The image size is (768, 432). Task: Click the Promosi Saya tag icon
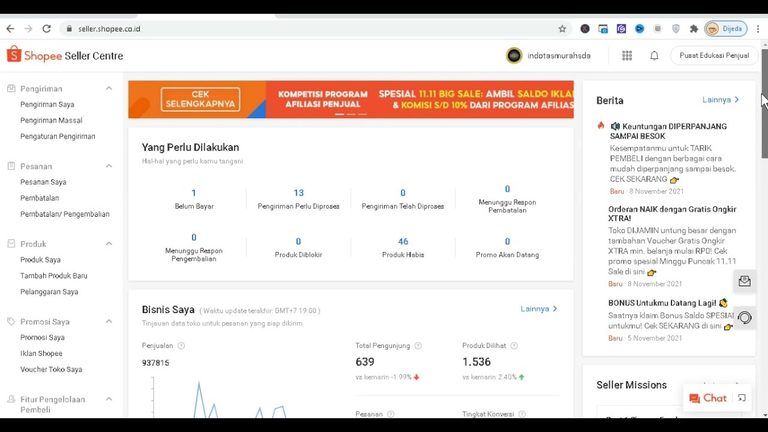(x=11, y=321)
